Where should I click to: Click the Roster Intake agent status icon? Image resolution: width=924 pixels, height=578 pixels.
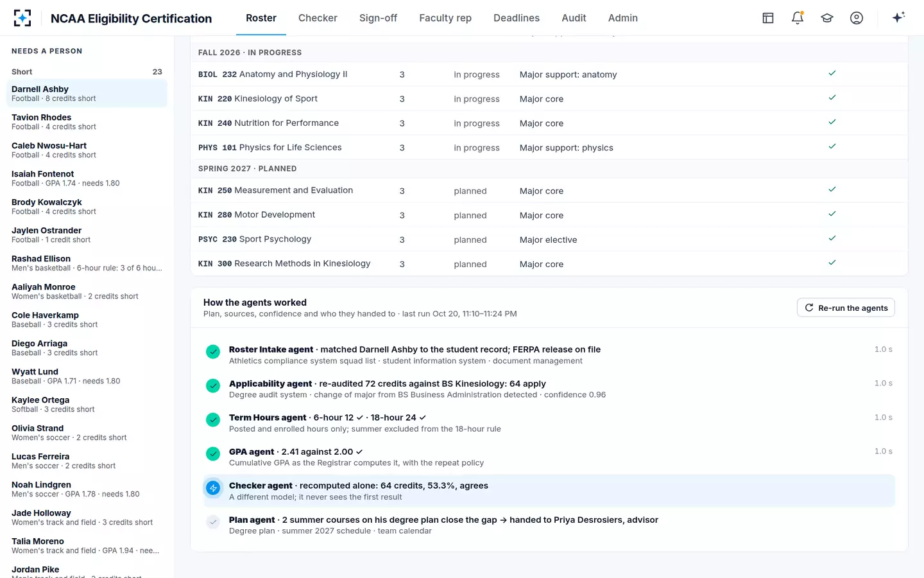point(213,351)
